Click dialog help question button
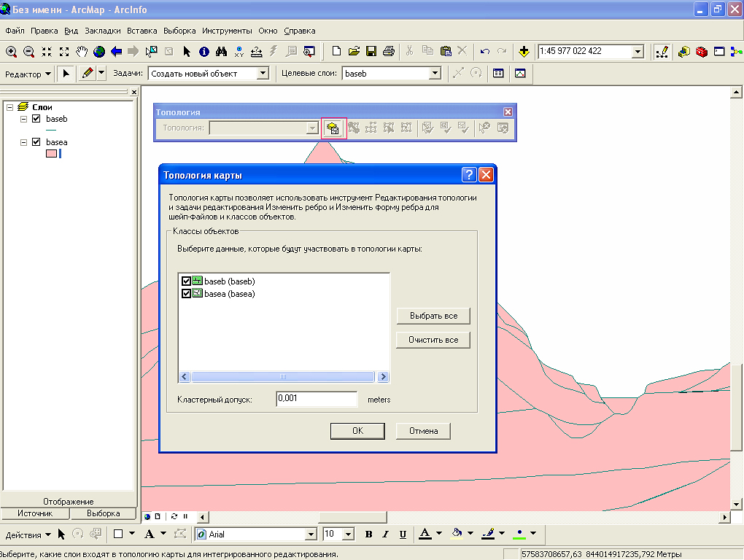The width and height of the screenshot is (744, 560). coord(469,175)
